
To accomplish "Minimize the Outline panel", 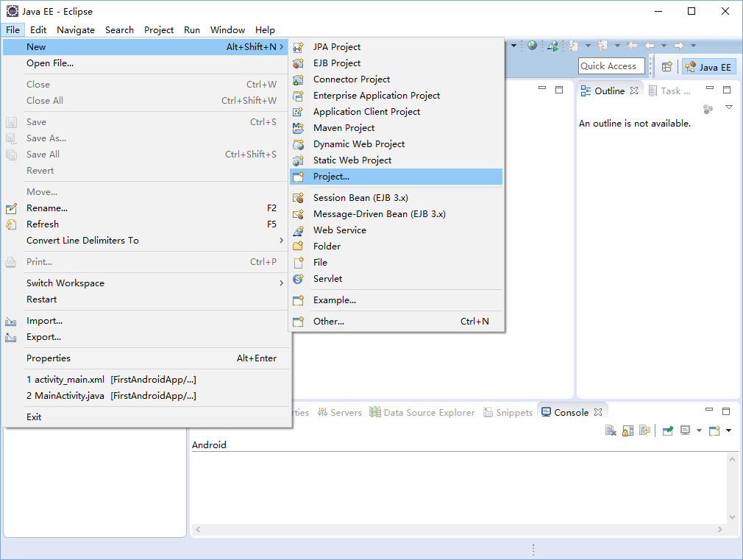I will [710, 88].
